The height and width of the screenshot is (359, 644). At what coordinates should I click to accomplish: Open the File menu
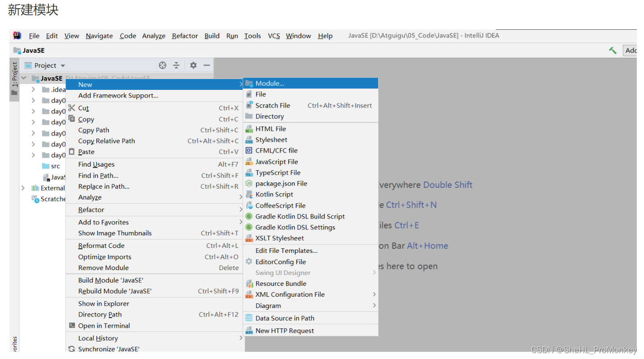(34, 36)
